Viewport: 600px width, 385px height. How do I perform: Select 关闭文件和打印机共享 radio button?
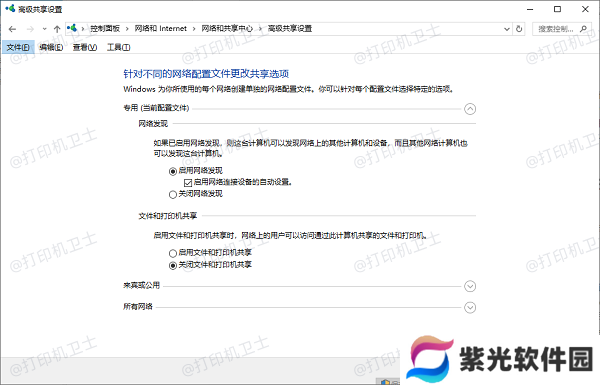coord(173,265)
